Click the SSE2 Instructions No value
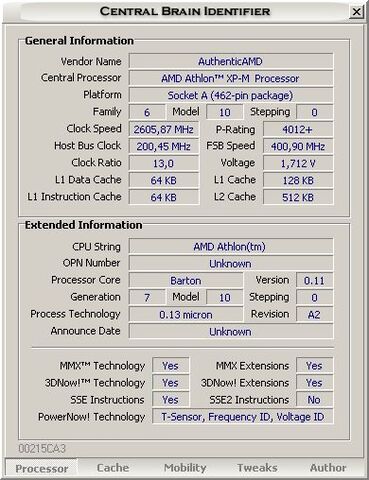This screenshot has width=369, height=480. pyautogui.click(x=314, y=400)
